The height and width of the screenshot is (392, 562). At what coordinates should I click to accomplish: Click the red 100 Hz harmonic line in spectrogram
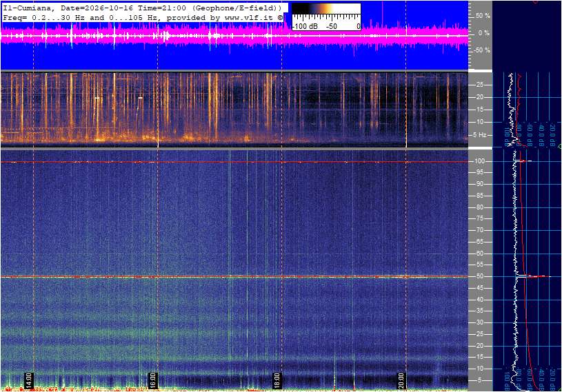click(234, 162)
